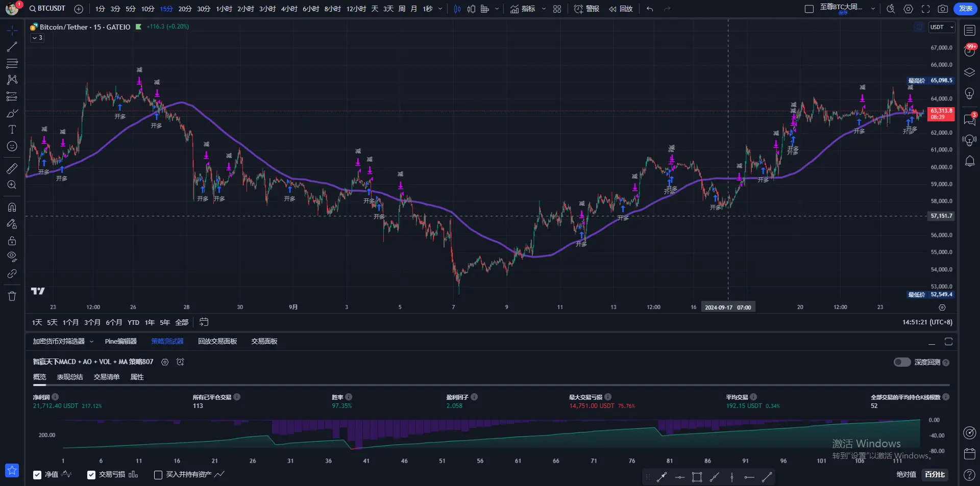Open strategy settings gear next to 策略807
The image size is (980, 486).
[x=165, y=362]
